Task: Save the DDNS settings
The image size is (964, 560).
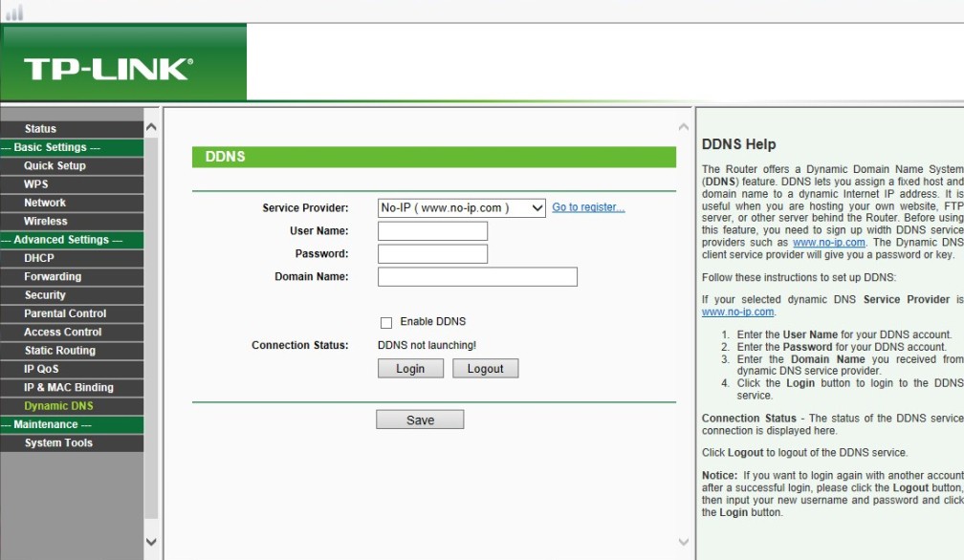Action: coord(421,420)
